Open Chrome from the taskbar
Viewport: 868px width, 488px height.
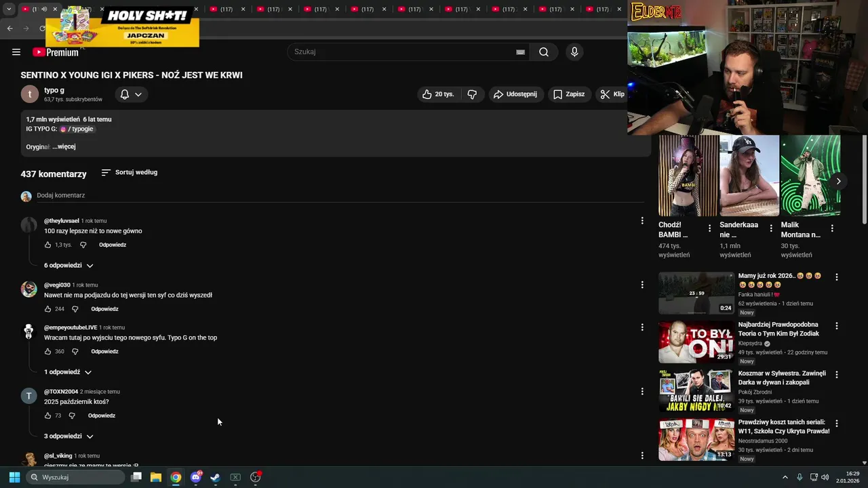coord(176,477)
